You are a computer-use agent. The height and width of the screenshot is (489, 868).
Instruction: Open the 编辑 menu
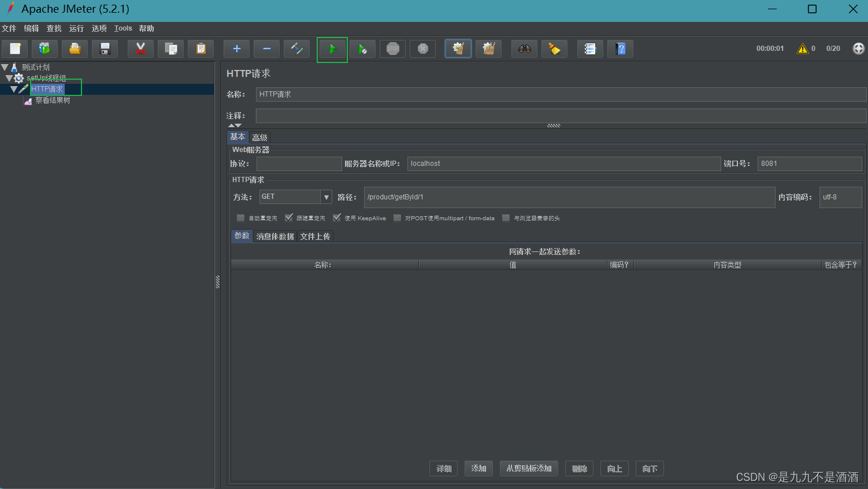click(x=32, y=28)
